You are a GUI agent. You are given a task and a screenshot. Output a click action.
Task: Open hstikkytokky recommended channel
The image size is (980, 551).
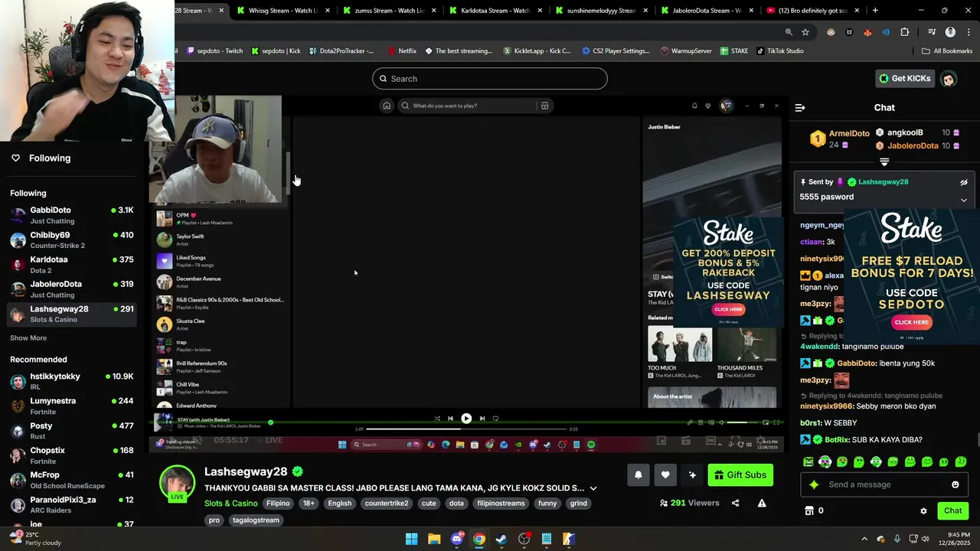click(x=72, y=381)
